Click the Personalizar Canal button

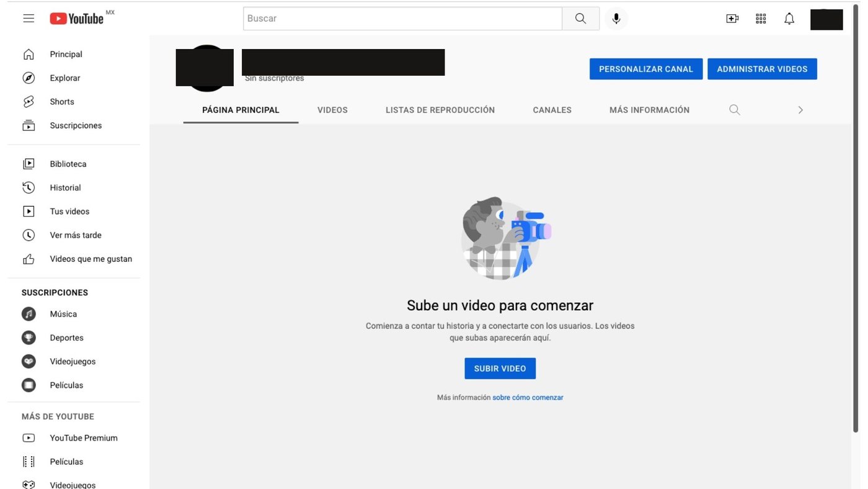tap(646, 69)
